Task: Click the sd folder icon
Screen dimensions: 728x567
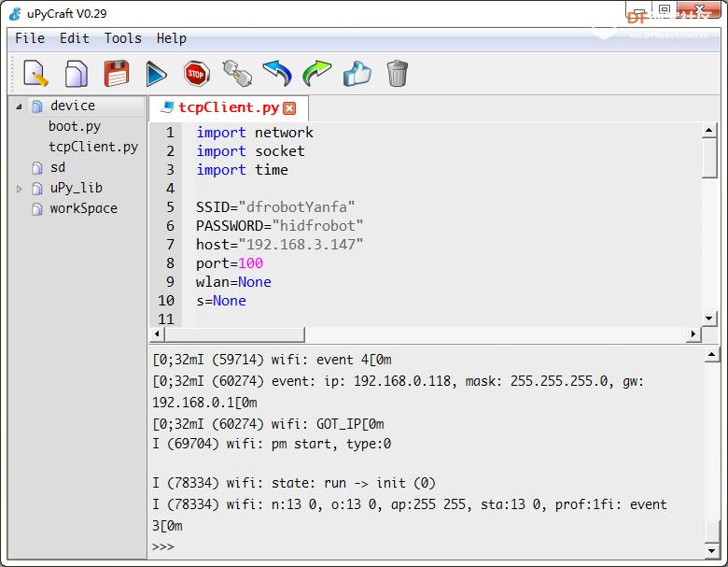Action: [x=37, y=168]
